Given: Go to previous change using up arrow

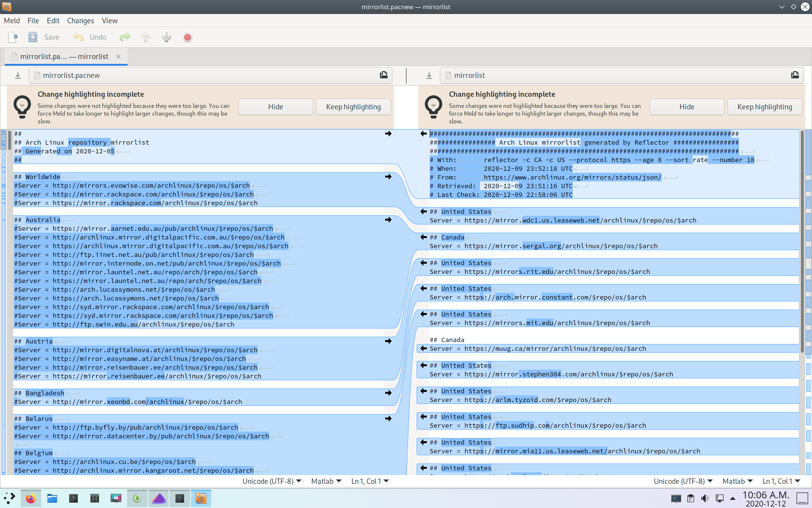Looking at the screenshot, I should (x=145, y=37).
